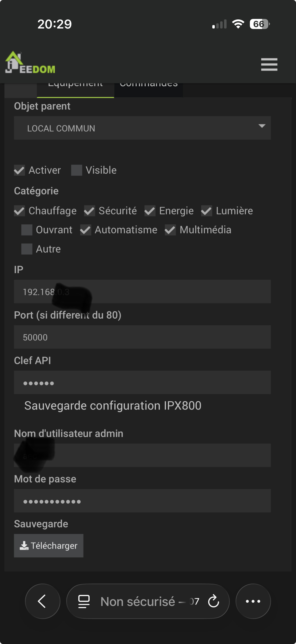Screen dimensions: 296x644
Task: Uncheck the Activer checkbox
Action: [19, 170]
